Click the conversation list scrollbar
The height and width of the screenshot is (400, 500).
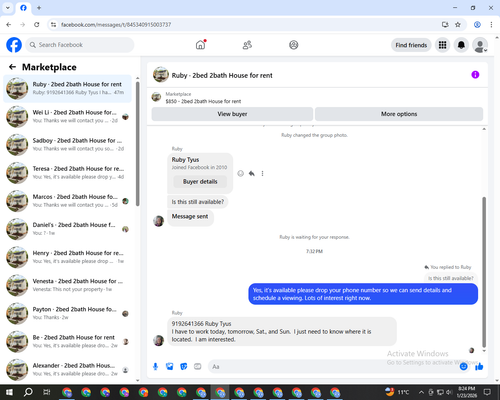137,143
